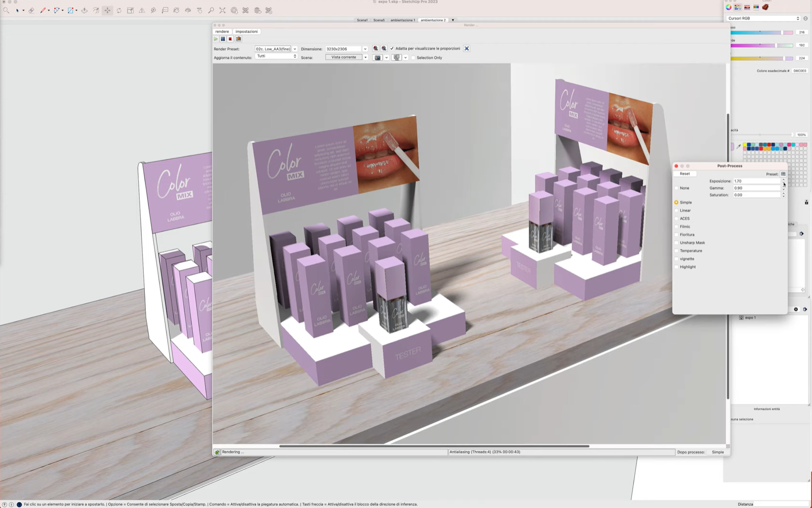The image size is (812, 508).
Task: Click the Zoom Extents toolbar icon
Action: coord(223,10)
